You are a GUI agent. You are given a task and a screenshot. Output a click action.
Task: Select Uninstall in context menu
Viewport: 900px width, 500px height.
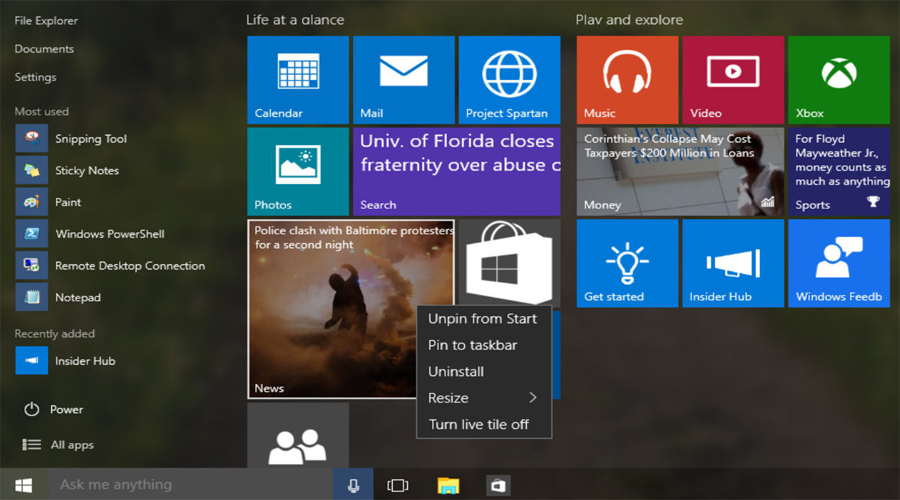coord(484,371)
